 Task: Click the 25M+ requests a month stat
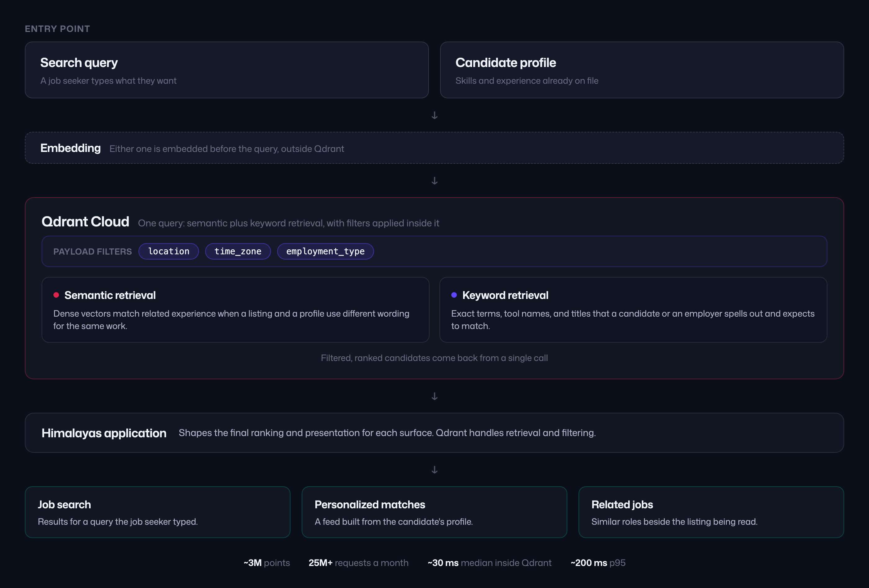[358, 563]
